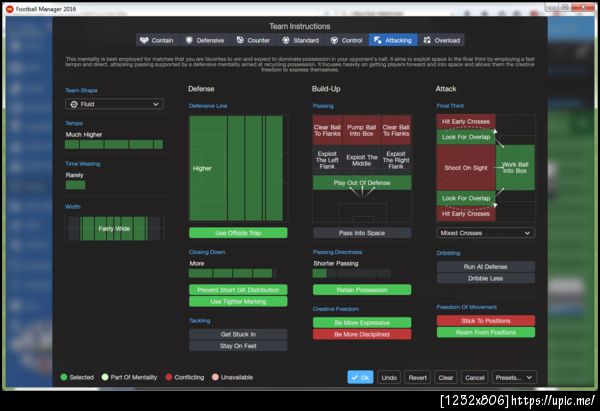This screenshot has height=411, width=600.
Task: Choose the Overload mentality tab
Action: (x=442, y=40)
